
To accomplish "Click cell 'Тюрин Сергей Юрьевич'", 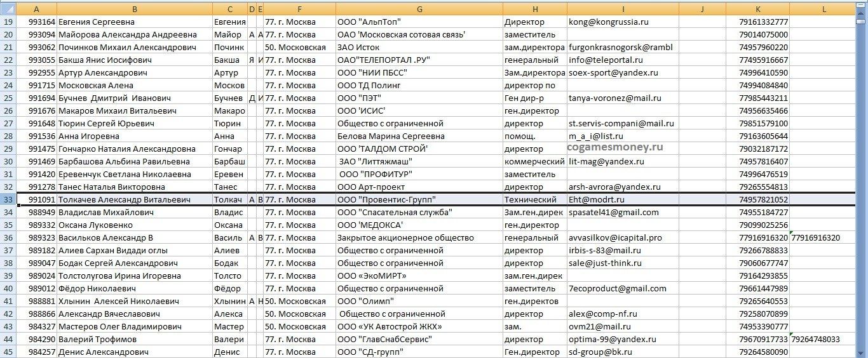I will click(x=135, y=123).
